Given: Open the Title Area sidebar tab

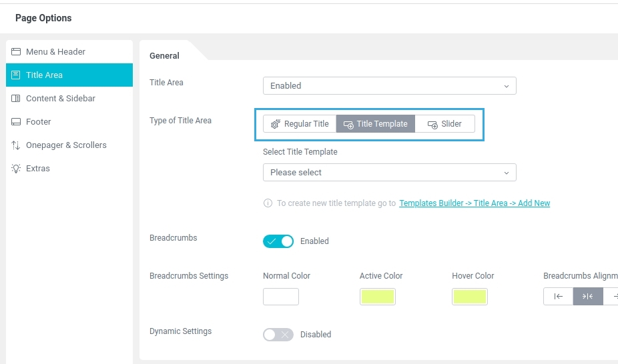Looking at the screenshot, I should [x=69, y=75].
